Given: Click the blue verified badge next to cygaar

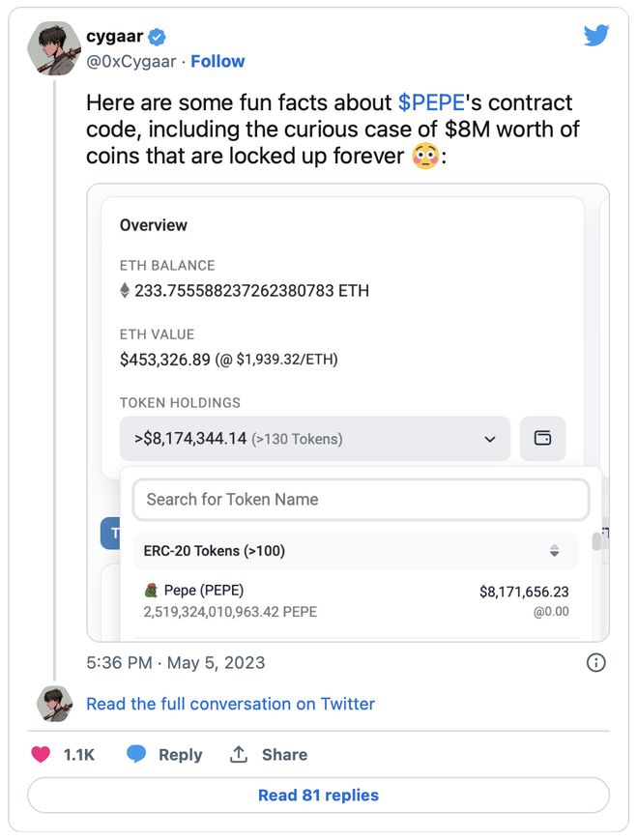Looking at the screenshot, I should click(157, 37).
